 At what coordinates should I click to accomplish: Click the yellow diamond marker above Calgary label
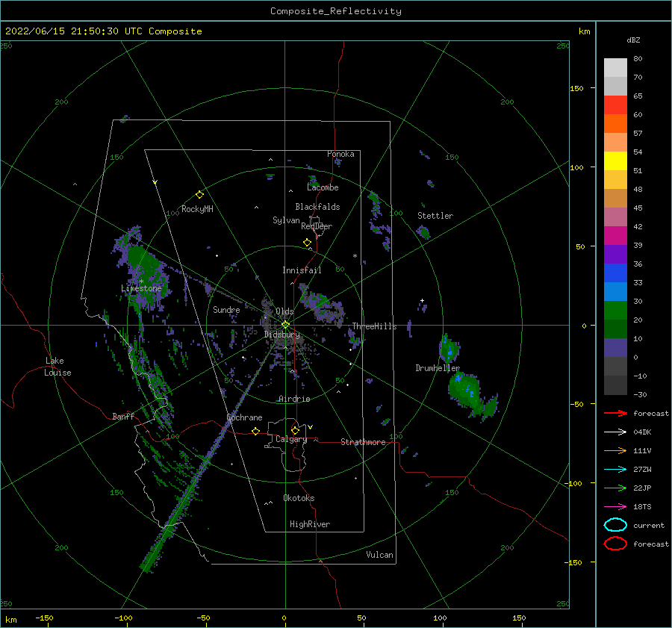[295, 430]
